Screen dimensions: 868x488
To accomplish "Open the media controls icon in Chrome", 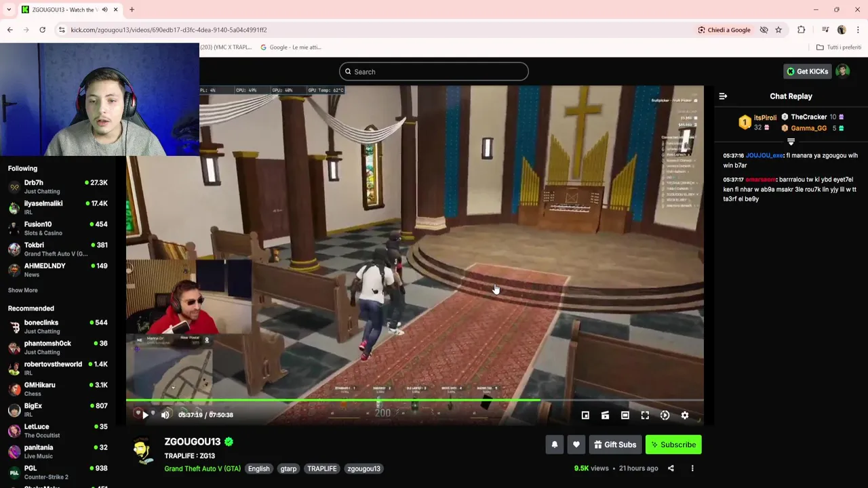I will click(x=825, y=30).
